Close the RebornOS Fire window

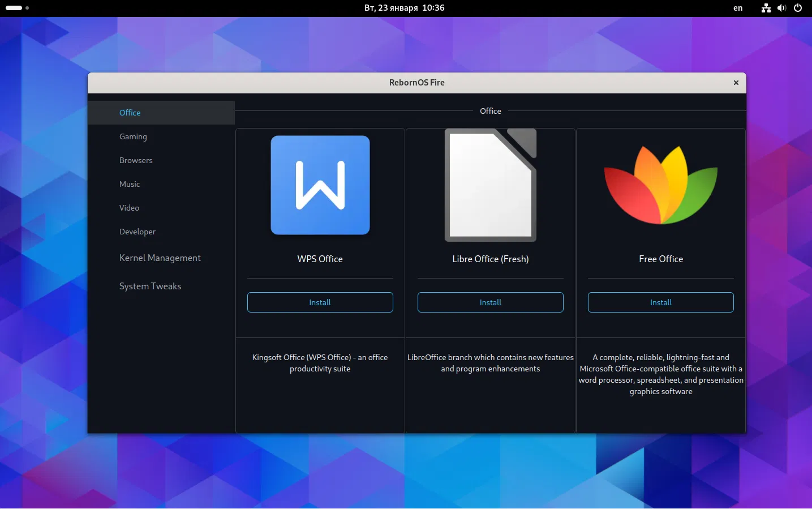coord(736,83)
